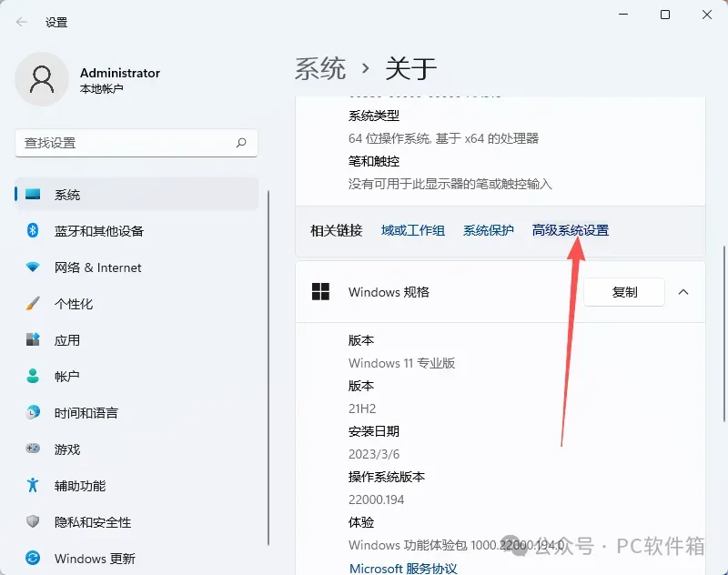This screenshot has width=728, height=575.
Task: Click the 本地帐户 label under Administrator
Action: click(101, 88)
